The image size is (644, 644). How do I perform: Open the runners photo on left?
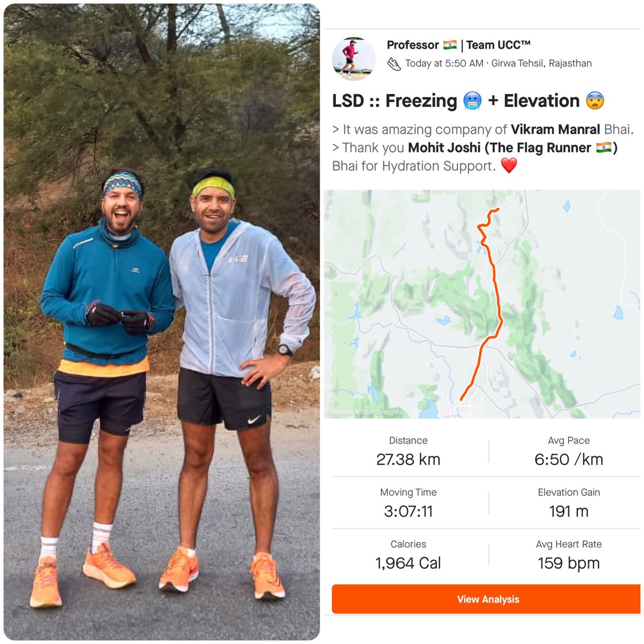(x=162, y=322)
